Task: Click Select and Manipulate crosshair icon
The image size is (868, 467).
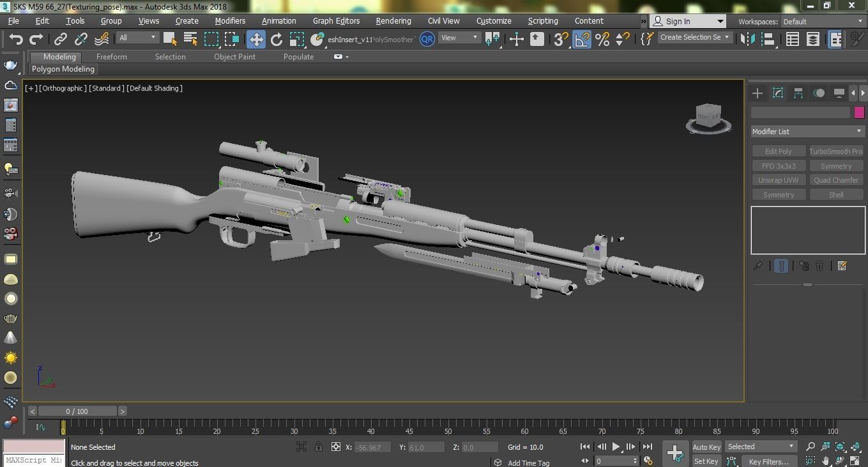Action: pos(517,39)
